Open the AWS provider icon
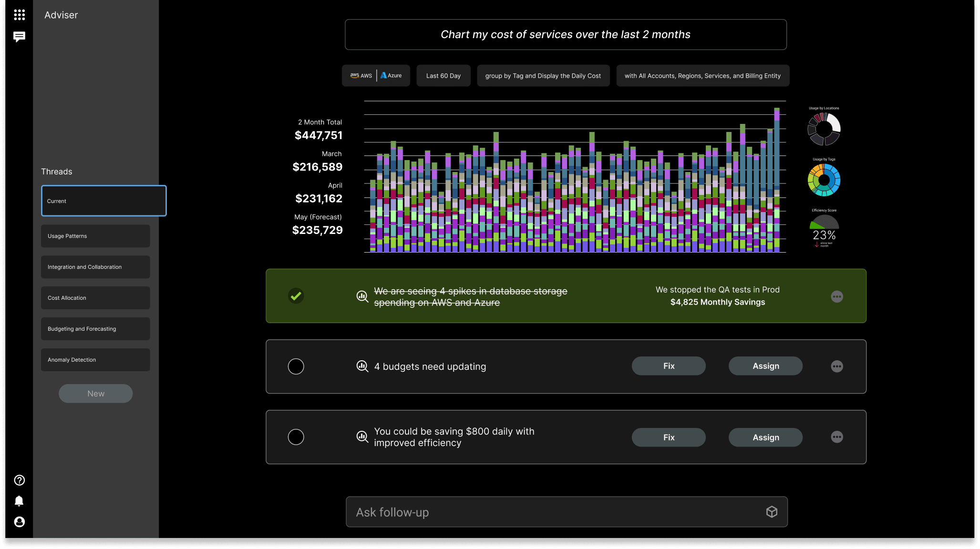Screen dimensions: 980x549 pos(360,75)
